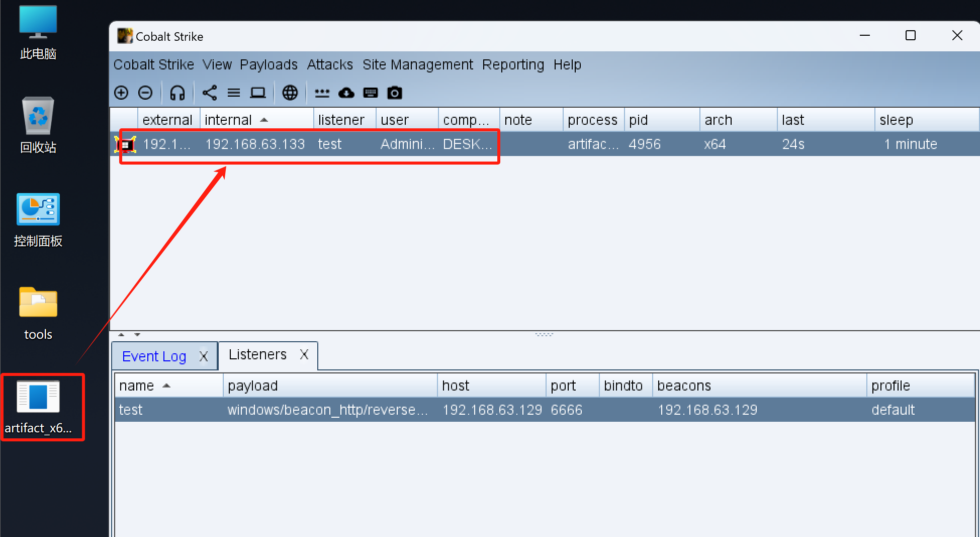Close the Event Log tab
This screenshot has width=980, height=537.
pyautogui.click(x=204, y=356)
